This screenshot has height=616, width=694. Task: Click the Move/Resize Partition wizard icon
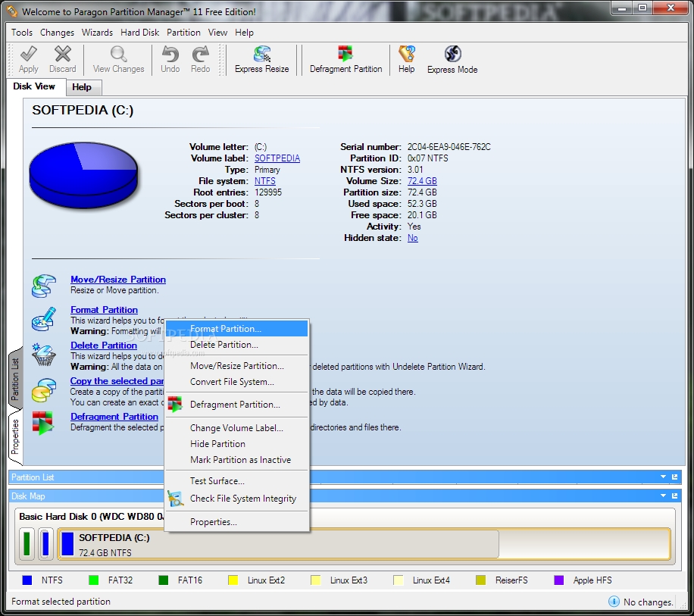click(43, 286)
